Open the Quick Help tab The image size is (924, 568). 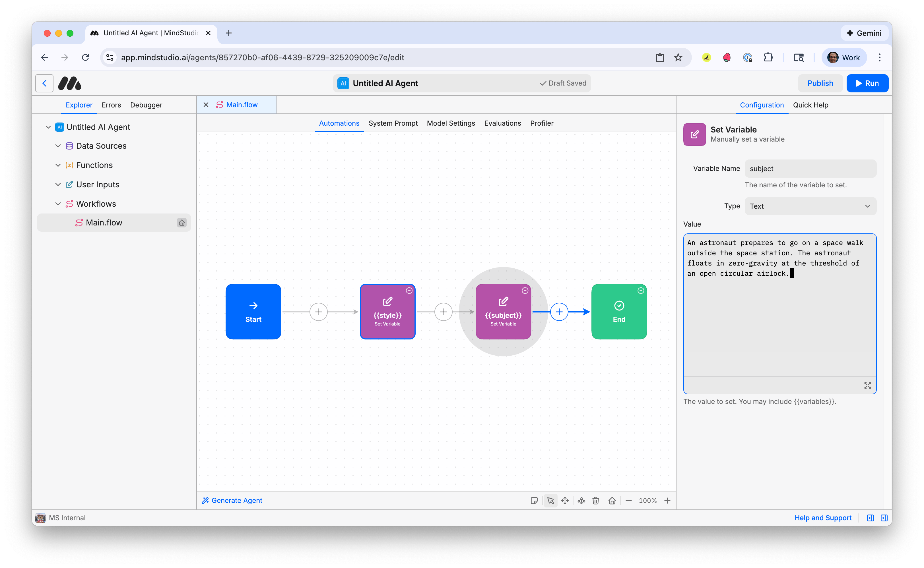(x=810, y=105)
